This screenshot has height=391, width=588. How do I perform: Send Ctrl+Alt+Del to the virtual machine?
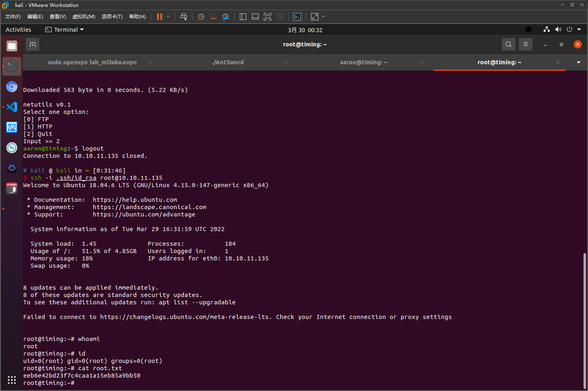coord(184,17)
